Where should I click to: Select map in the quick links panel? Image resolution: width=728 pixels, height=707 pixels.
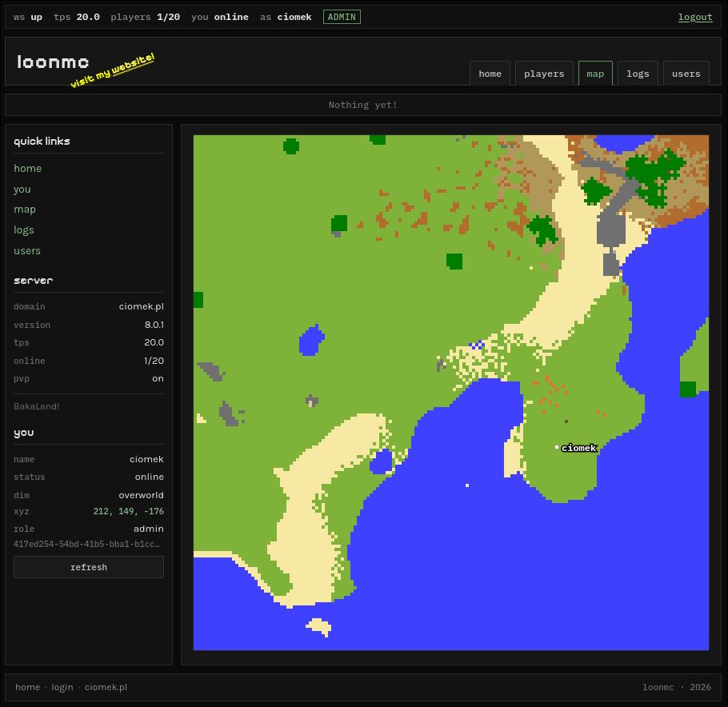[25, 210]
